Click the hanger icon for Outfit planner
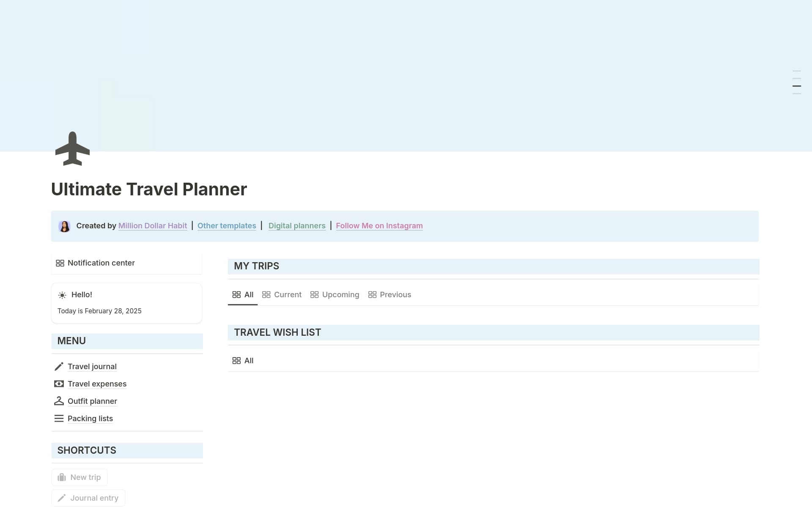Image resolution: width=812 pixels, height=507 pixels. pyautogui.click(x=59, y=401)
